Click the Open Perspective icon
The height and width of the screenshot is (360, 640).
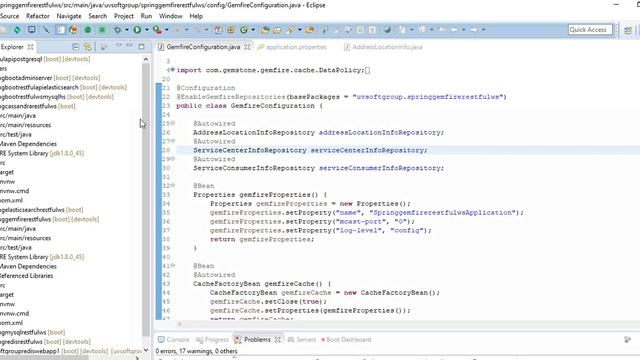628,30
